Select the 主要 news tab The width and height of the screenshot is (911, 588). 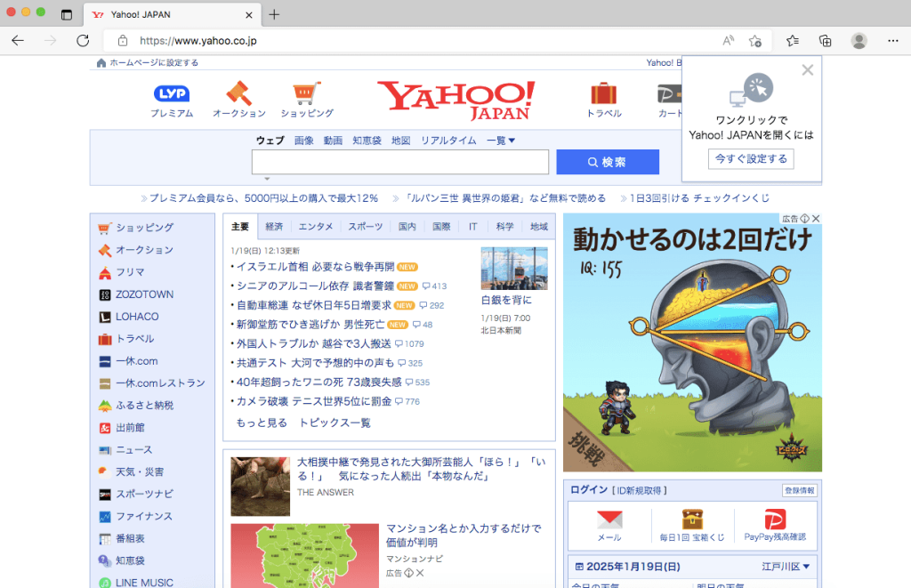click(240, 227)
